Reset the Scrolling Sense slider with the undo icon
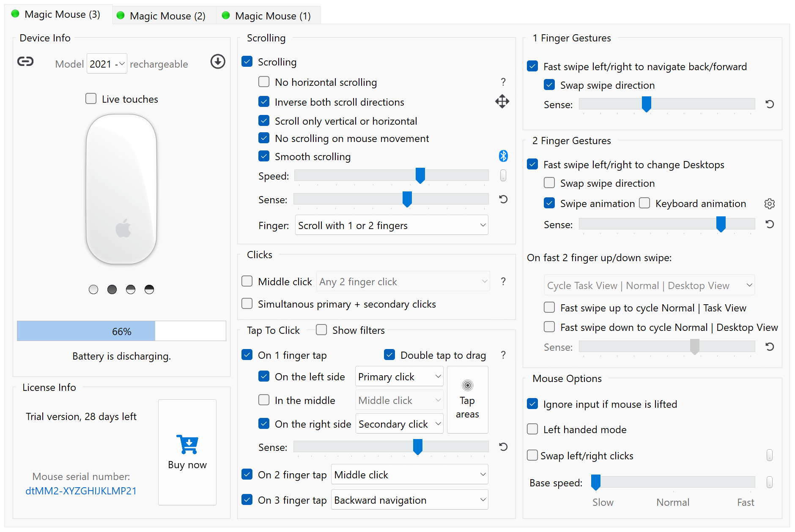The height and width of the screenshot is (532, 795). click(503, 199)
